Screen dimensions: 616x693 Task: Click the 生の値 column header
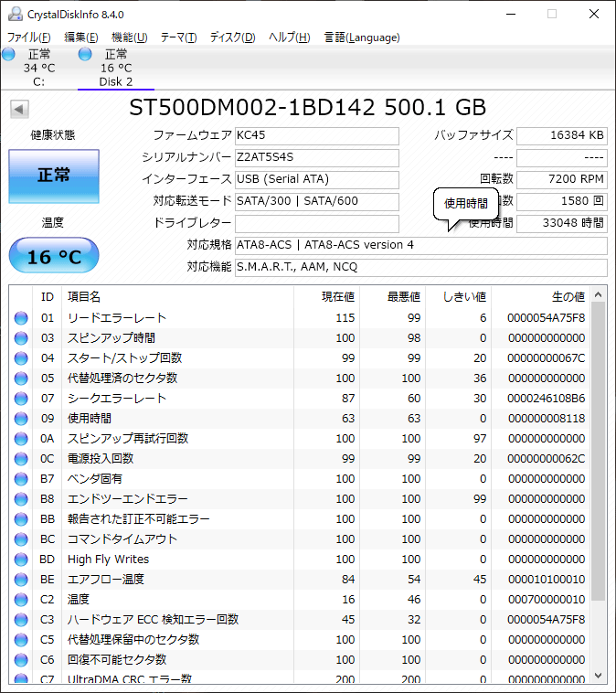(x=540, y=296)
